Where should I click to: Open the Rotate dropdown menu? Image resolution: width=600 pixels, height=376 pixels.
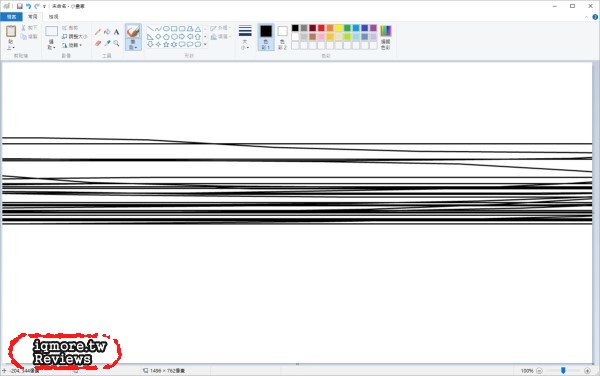(x=73, y=45)
